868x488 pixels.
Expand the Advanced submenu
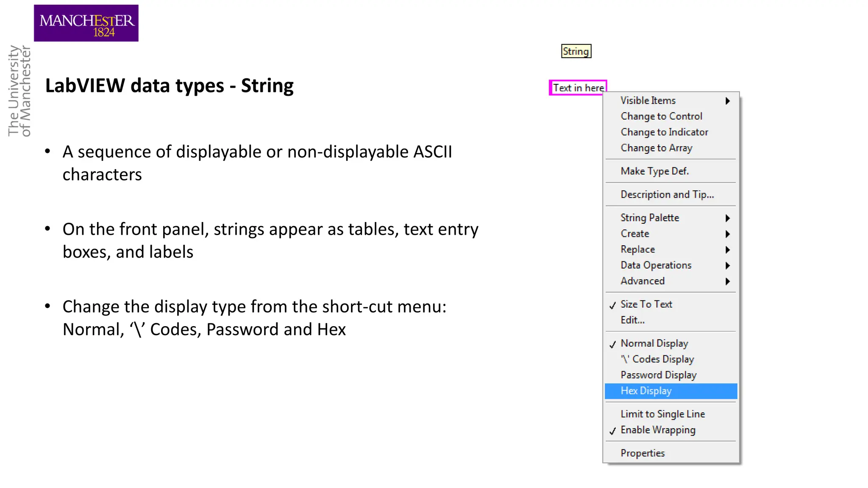click(x=671, y=281)
